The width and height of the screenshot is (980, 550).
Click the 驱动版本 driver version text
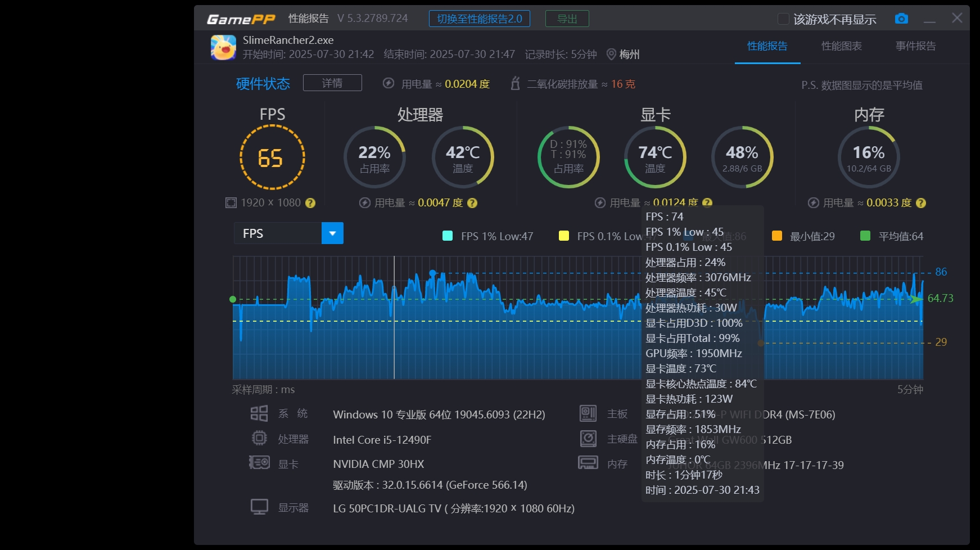click(x=430, y=485)
